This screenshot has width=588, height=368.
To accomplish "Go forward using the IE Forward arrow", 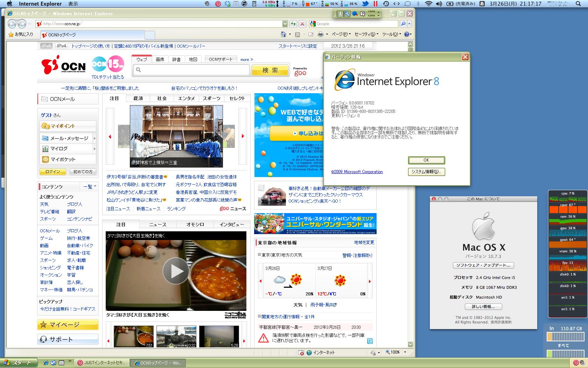I will pos(22,24).
